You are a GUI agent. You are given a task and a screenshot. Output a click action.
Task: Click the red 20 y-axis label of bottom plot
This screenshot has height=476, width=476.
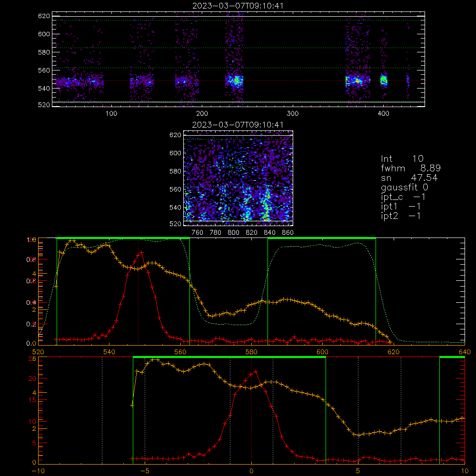pos(32,378)
